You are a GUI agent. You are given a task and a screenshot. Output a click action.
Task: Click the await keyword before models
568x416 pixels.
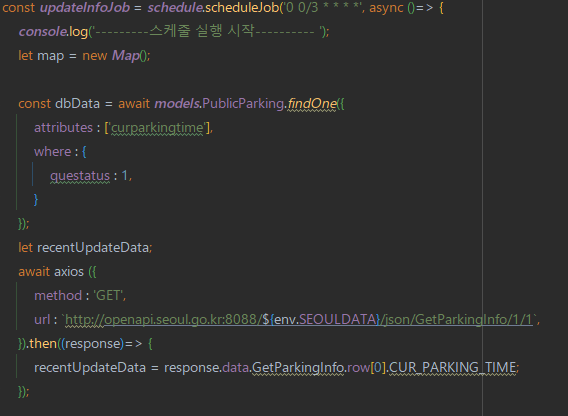click(134, 104)
